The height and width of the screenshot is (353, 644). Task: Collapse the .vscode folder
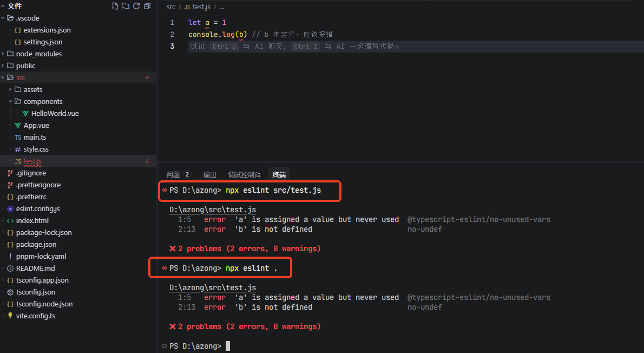pyautogui.click(x=27, y=18)
